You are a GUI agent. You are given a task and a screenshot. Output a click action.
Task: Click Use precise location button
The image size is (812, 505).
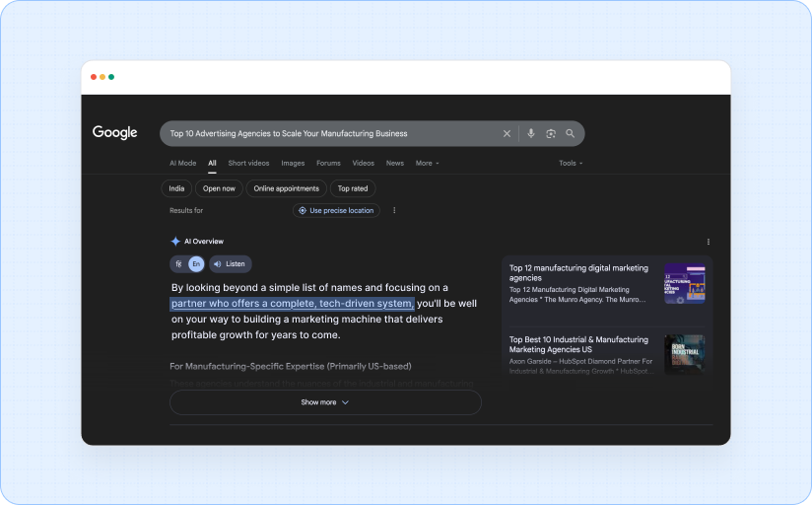(336, 210)
